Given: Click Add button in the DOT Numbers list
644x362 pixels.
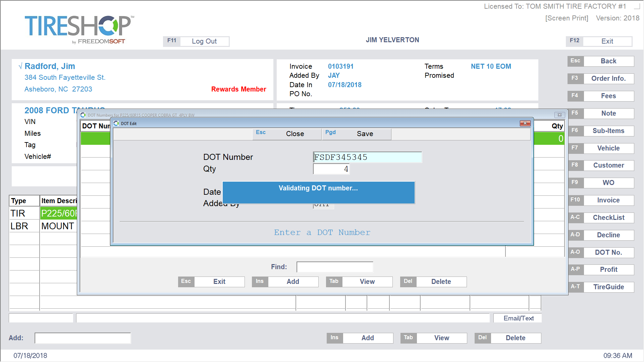Looking at the screenshot, I should [292, 281].
